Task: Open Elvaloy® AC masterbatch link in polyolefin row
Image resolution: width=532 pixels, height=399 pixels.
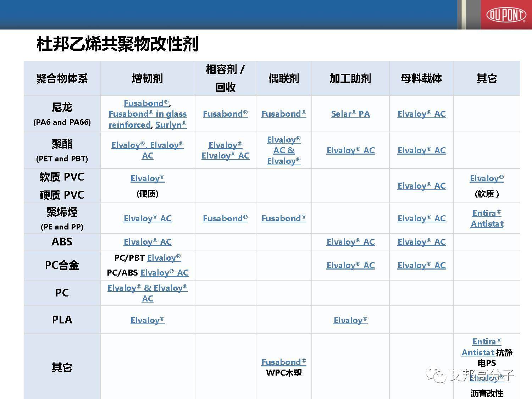Action: [x=421, y=218]
